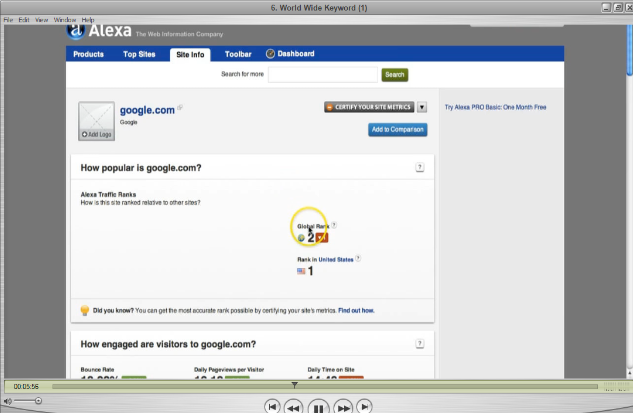This screenshot has width=633, height=413.
Task: Switch to the Toolbar tab
Action: (x=238, y=54)
